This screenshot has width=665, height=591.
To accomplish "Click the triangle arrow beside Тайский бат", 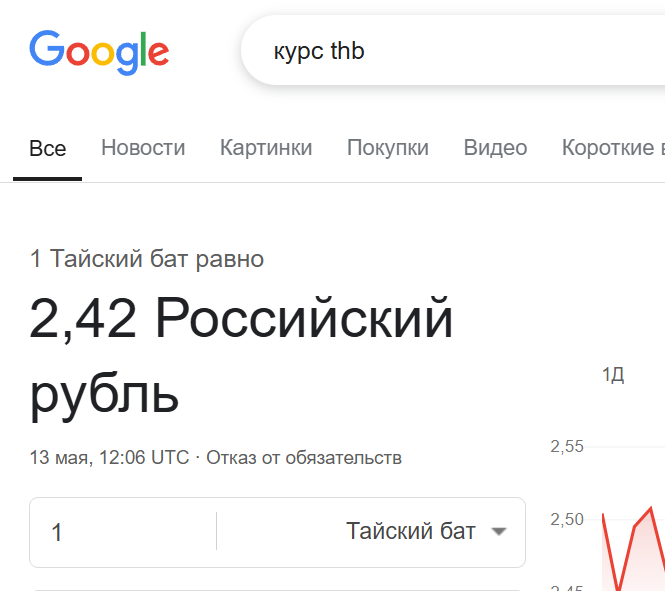I will tap(500, 532).
